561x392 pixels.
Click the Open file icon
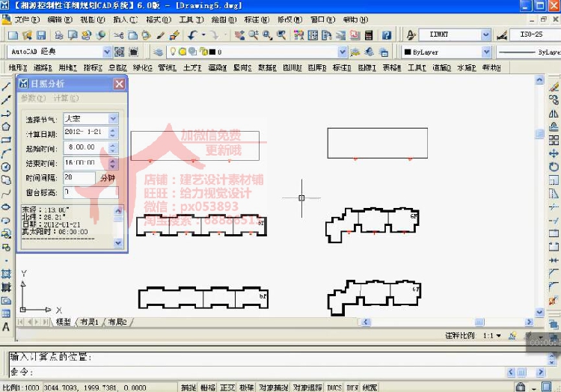[27, 35]
